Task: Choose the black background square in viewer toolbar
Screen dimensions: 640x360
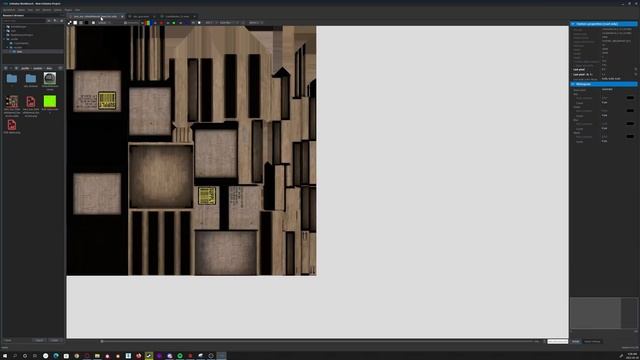Action: pos(87,23)
